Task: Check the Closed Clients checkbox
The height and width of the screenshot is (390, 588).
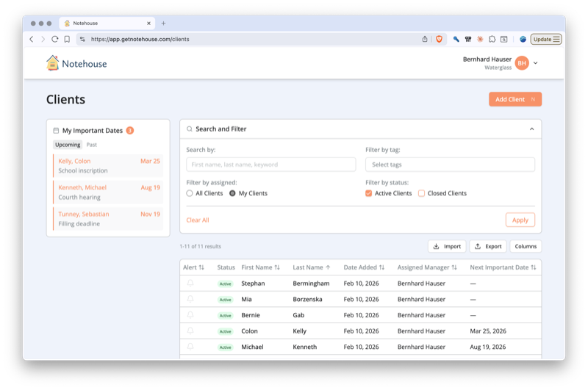Action: coord(421,193)
